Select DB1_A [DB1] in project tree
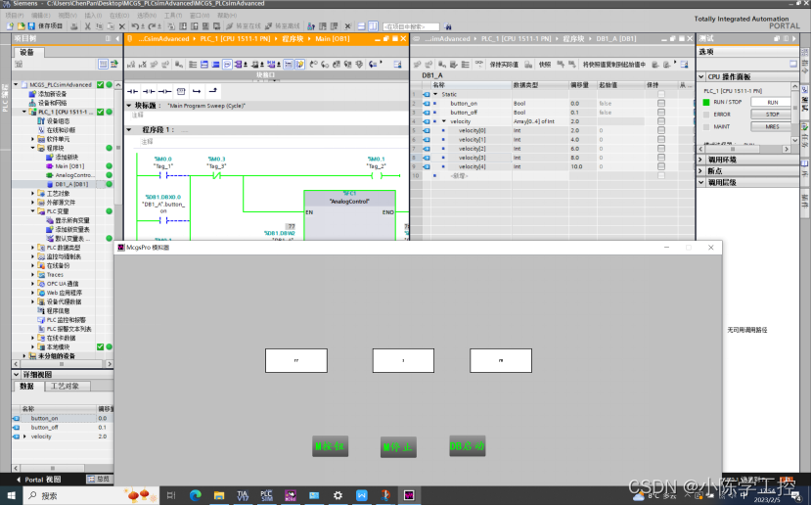812x506 pixels. point(71,184)
